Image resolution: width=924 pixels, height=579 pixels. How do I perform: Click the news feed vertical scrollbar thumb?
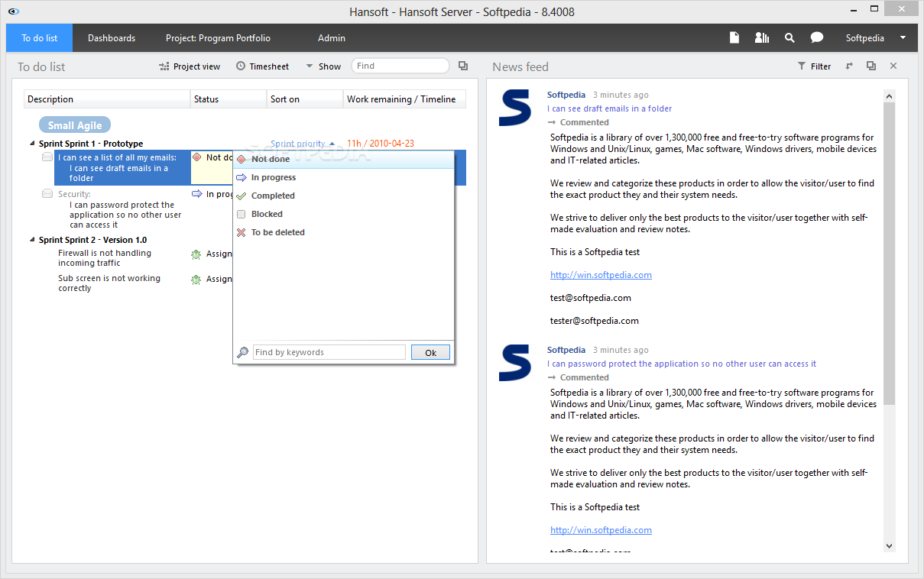889,254
